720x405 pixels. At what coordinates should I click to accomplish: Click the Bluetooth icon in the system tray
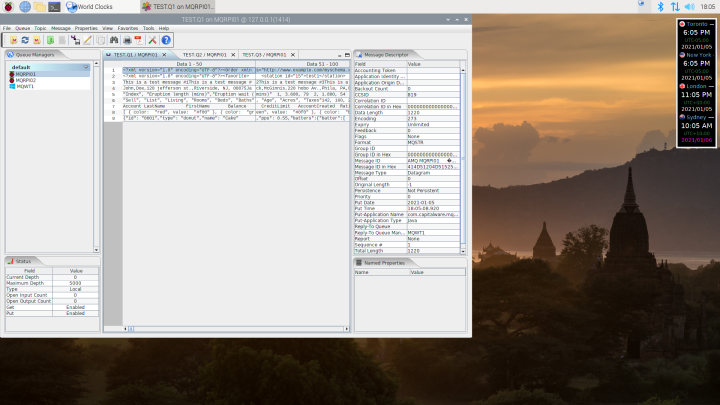[x=660, y=6]
